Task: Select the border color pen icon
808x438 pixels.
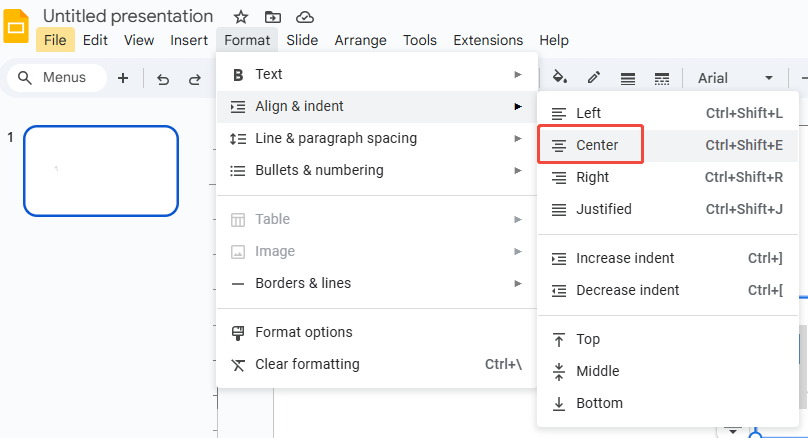Action: pos(594,78)
